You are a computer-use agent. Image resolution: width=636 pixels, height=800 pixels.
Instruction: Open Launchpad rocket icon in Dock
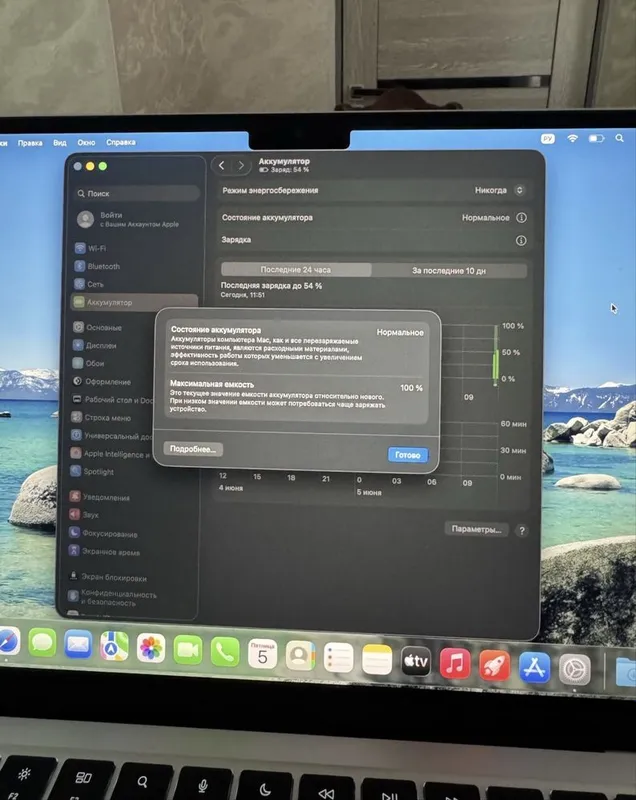(x=495, y=665)
